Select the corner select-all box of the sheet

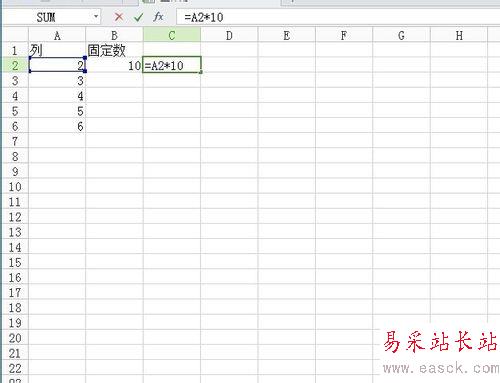(16, 35)
